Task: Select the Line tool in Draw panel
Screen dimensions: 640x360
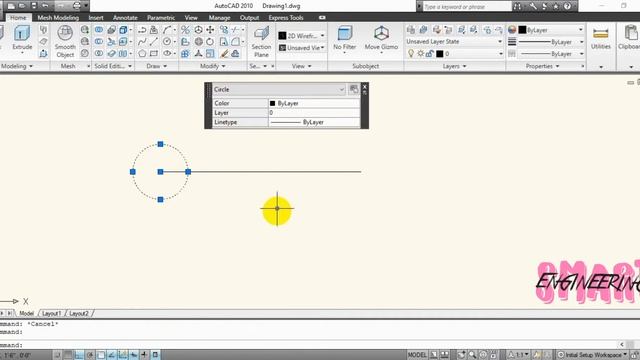Action: point(154,42)
